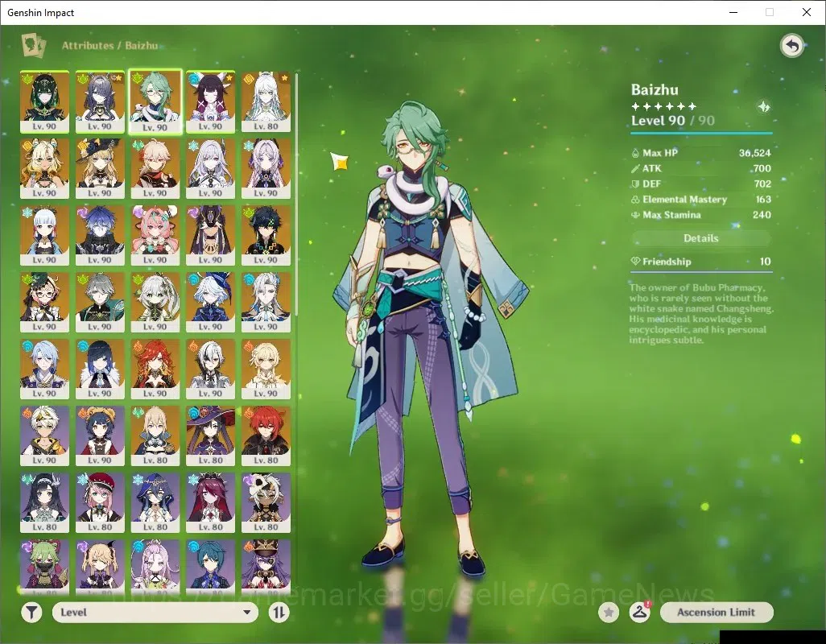
Task: Click the four-point star sparkle beside Baizhu
Action: tap(340, 162)
